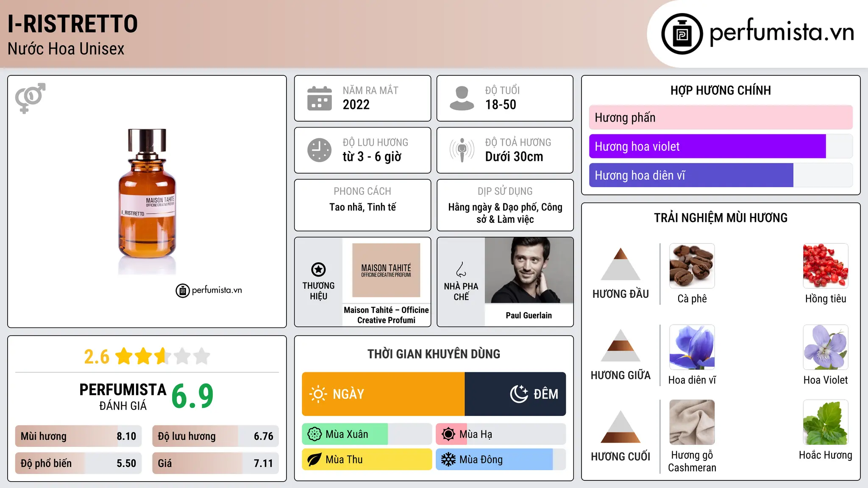The height and width of the screenshot is (488, 868).
Task: Click the iris flower note image
Action: click(692, 347)
